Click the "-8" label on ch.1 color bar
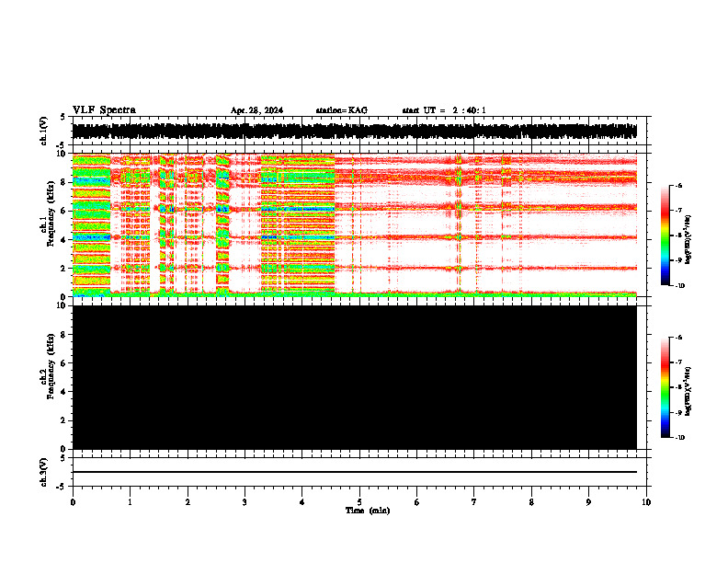 tap(678, 236)
